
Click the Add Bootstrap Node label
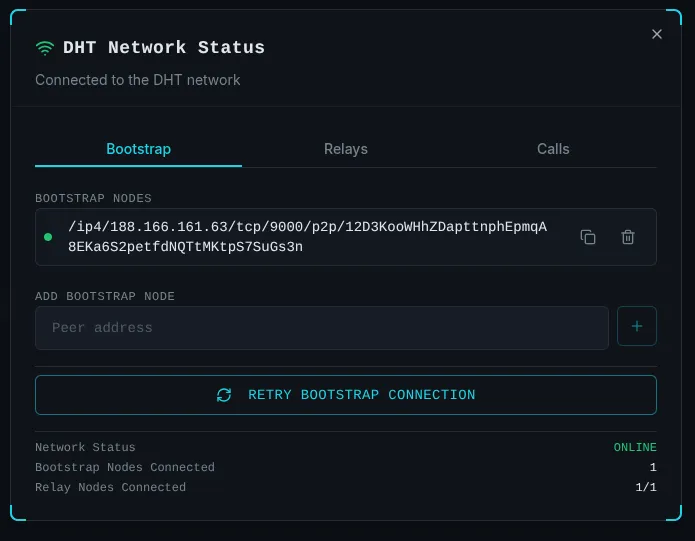point(105,297)
